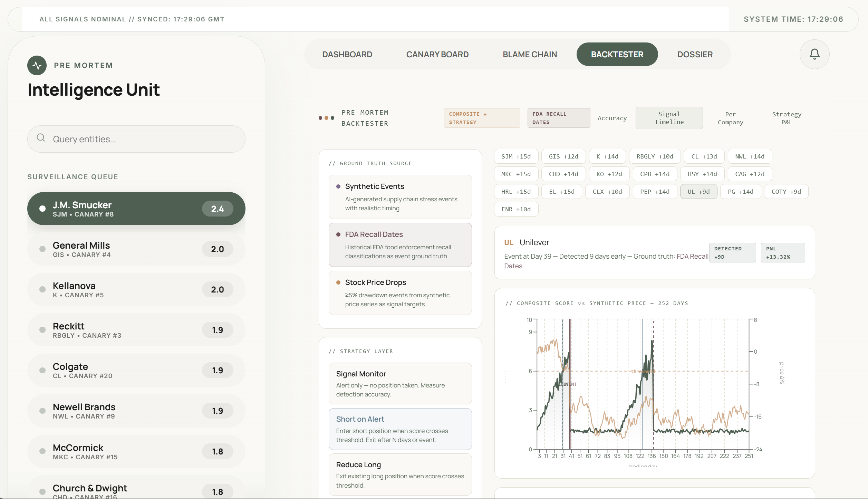The image size is (868, 499).
Task: Select the SJM +15d ticker chip
Action: pos(516,156)
